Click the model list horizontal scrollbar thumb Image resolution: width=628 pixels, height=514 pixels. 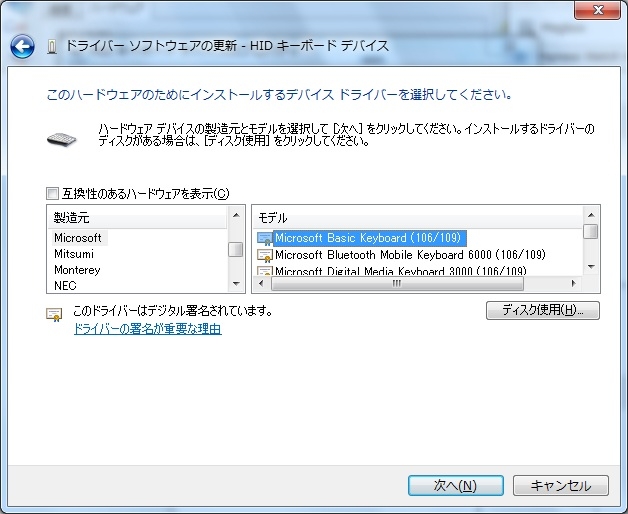(397, 283)
